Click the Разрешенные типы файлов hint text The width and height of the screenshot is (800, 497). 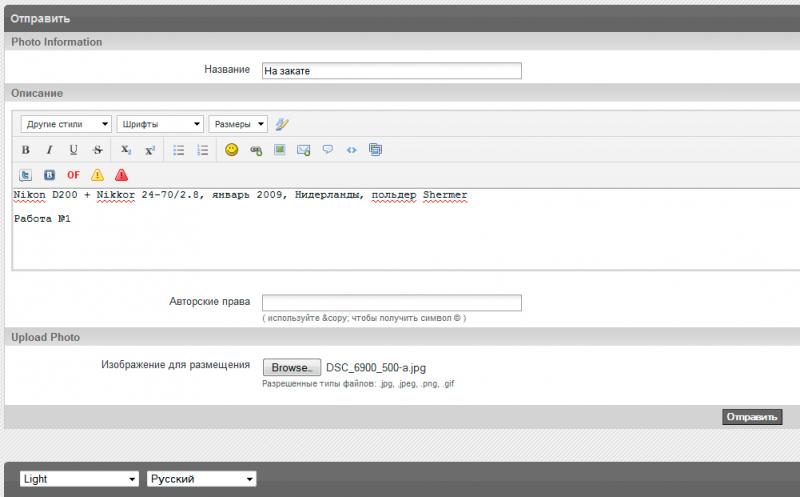[x=358, y=384]
